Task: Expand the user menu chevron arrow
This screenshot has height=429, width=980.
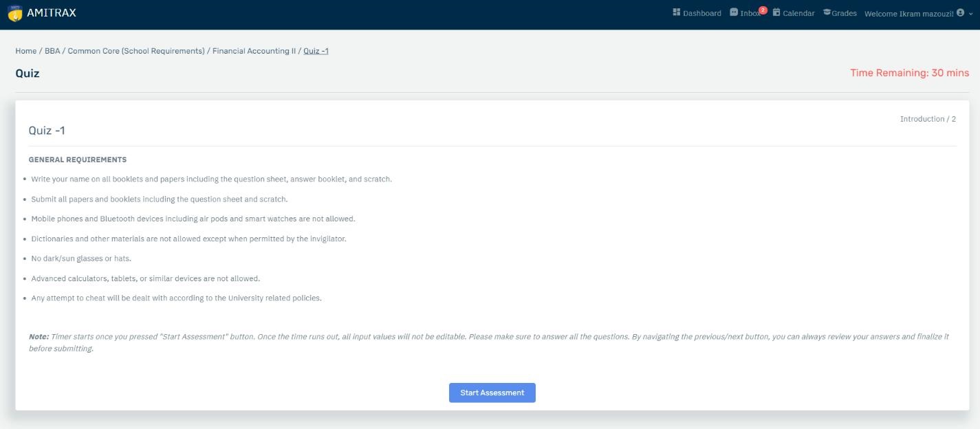Action: tap(971, 14)
